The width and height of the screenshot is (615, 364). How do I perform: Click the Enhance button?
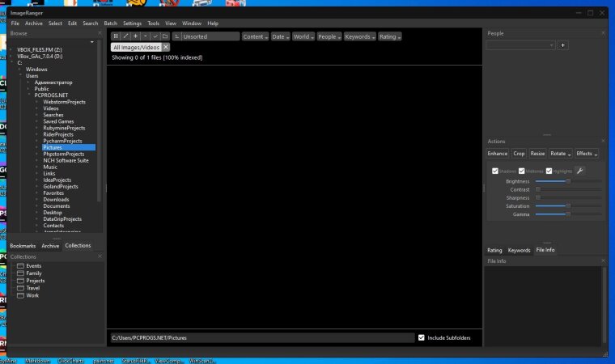tap(497, 153)
